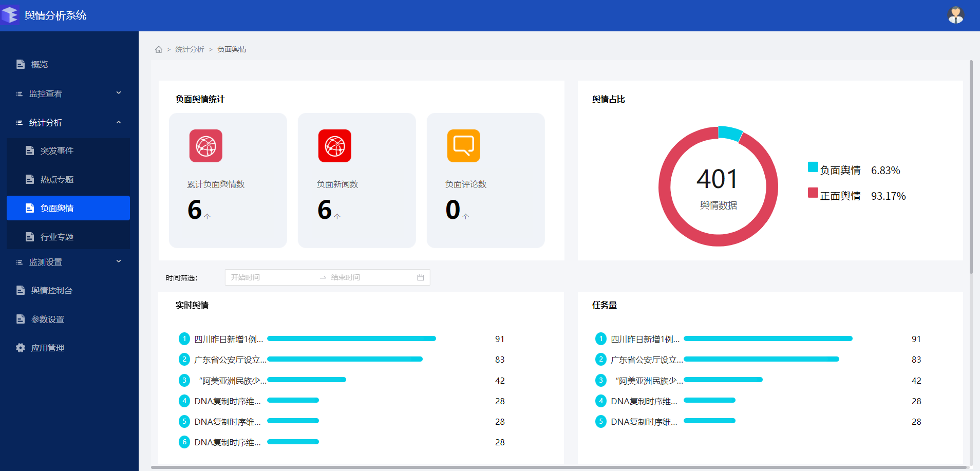The image size is (980, 471).
Task: Click the 舆情控制台 document icon
Action: coord(21,290)
